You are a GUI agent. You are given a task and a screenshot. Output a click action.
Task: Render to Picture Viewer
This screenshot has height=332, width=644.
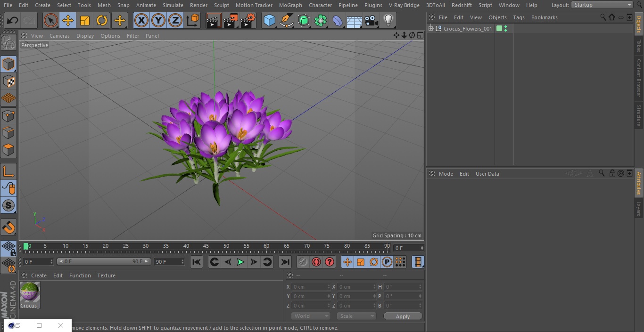click(231, 20)
